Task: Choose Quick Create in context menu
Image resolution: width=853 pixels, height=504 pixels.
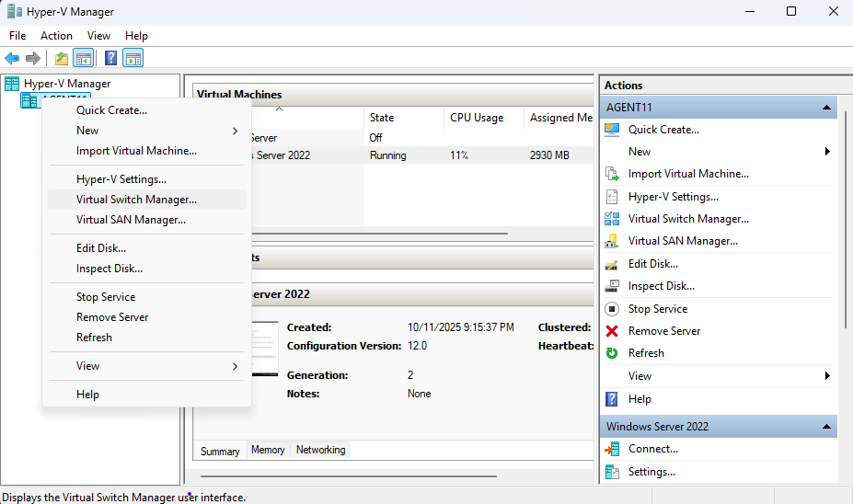Action: pos(146,110)
